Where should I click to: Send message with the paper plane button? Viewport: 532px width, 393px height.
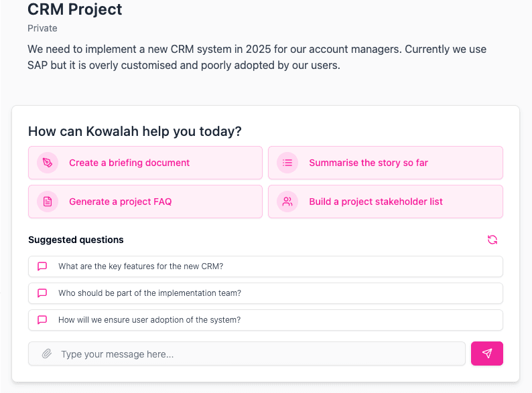point(487,353)
